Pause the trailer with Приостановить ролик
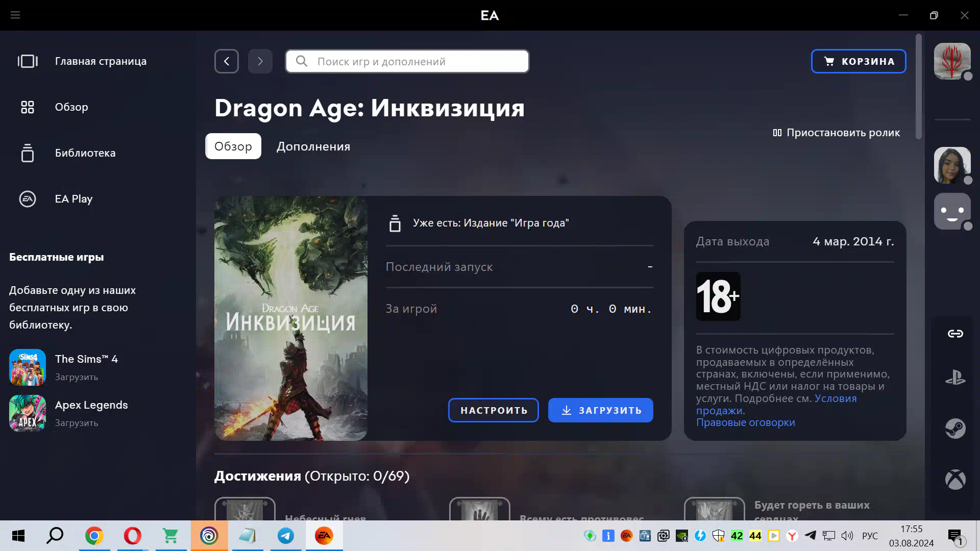The width and height of the screenshot is (980, 551). tap(837, 133)
